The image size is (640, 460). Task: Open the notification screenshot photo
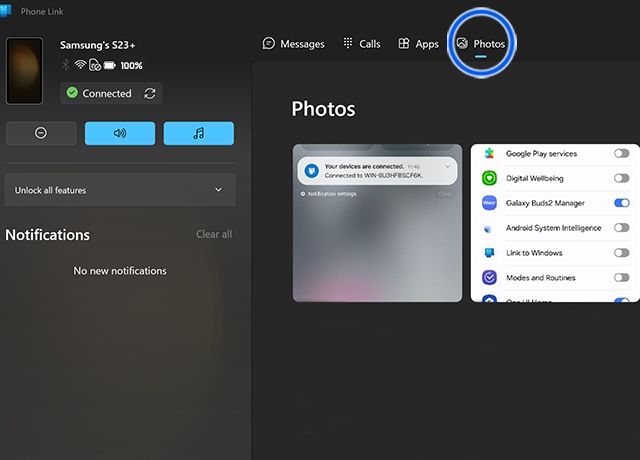pyautogui.click(x=378, y=223)
